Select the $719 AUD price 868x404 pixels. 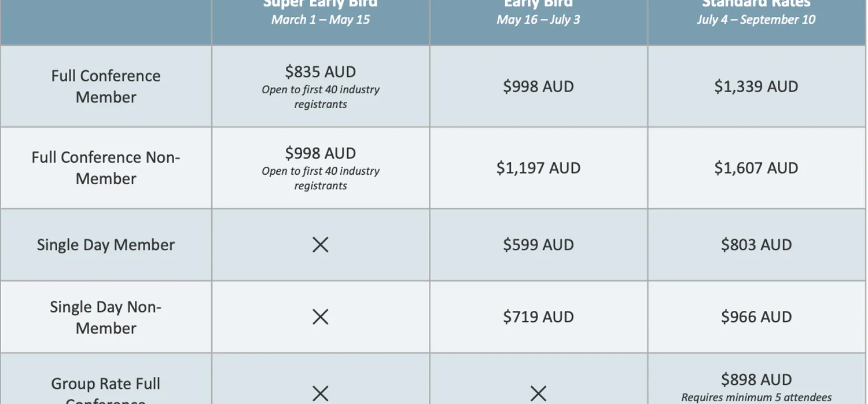pos(538,317)
